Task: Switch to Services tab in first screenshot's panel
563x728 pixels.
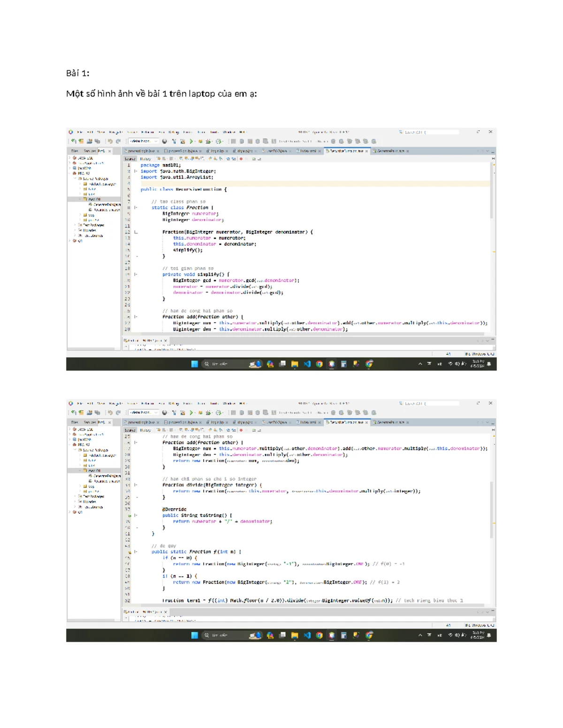Action: point(89,151)
